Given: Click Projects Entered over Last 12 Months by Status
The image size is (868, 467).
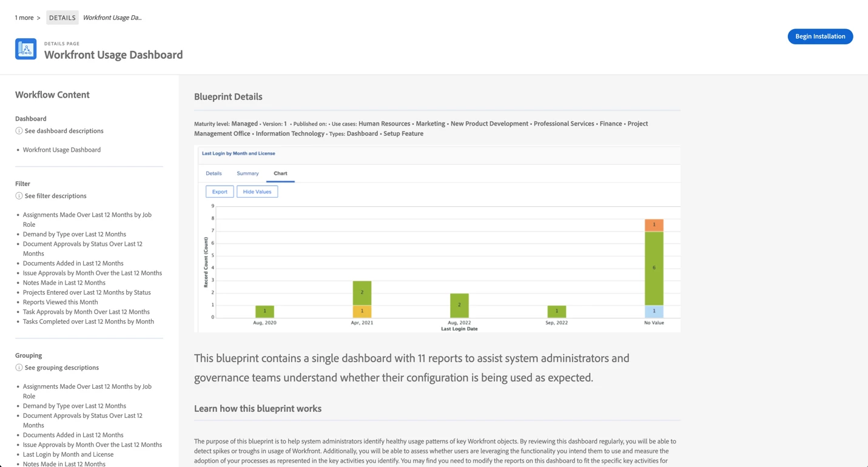Looking at the screenshot, I should pos(87,292).
